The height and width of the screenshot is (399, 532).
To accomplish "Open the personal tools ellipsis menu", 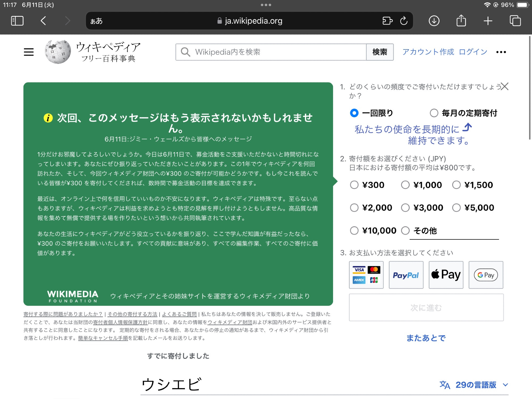I will click(x=501, y=52).
